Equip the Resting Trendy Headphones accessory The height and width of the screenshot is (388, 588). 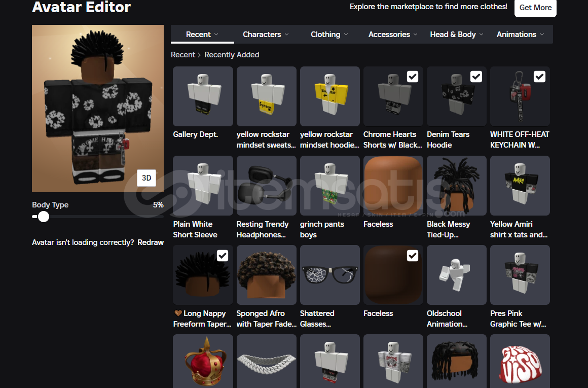tap(267, 186)
